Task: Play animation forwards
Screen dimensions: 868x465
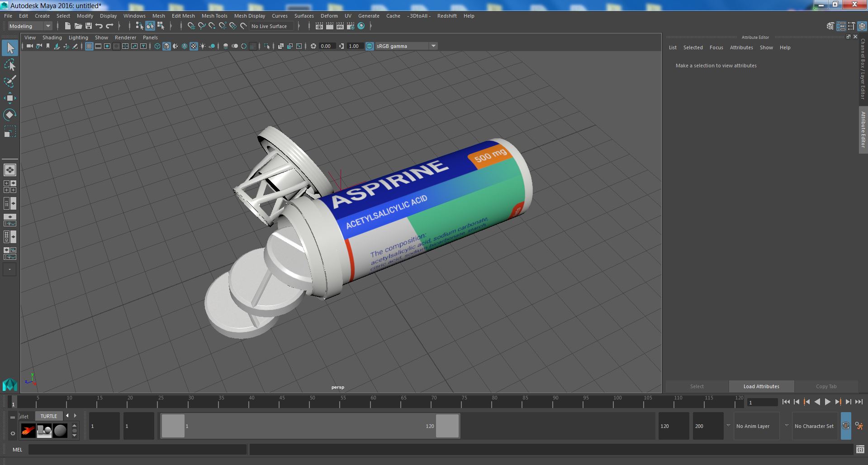Action: point(828,402)
